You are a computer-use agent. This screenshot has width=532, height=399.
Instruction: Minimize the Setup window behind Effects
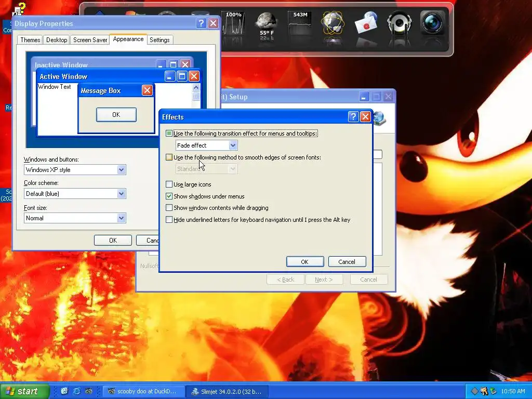[x=364, y=97]
